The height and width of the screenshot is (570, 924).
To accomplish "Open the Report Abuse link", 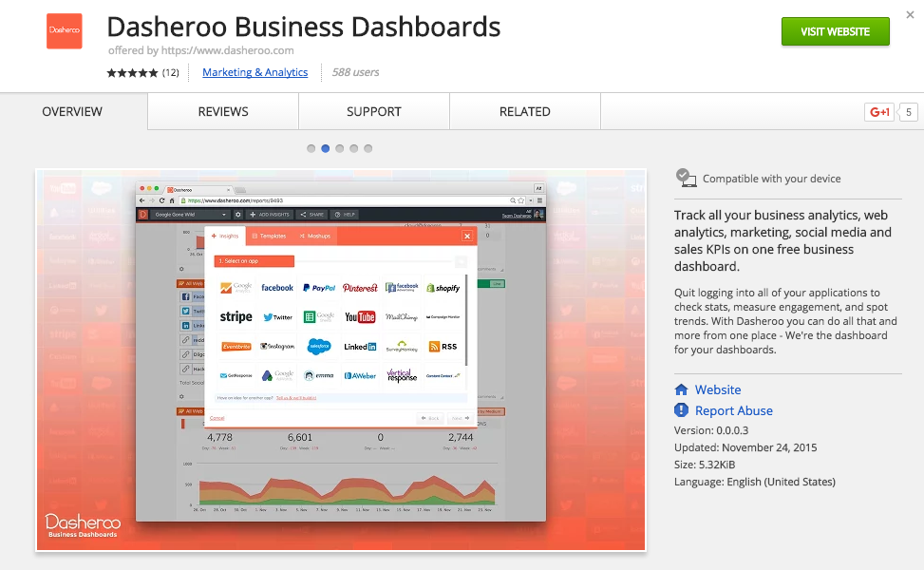I will coord(732,410).
